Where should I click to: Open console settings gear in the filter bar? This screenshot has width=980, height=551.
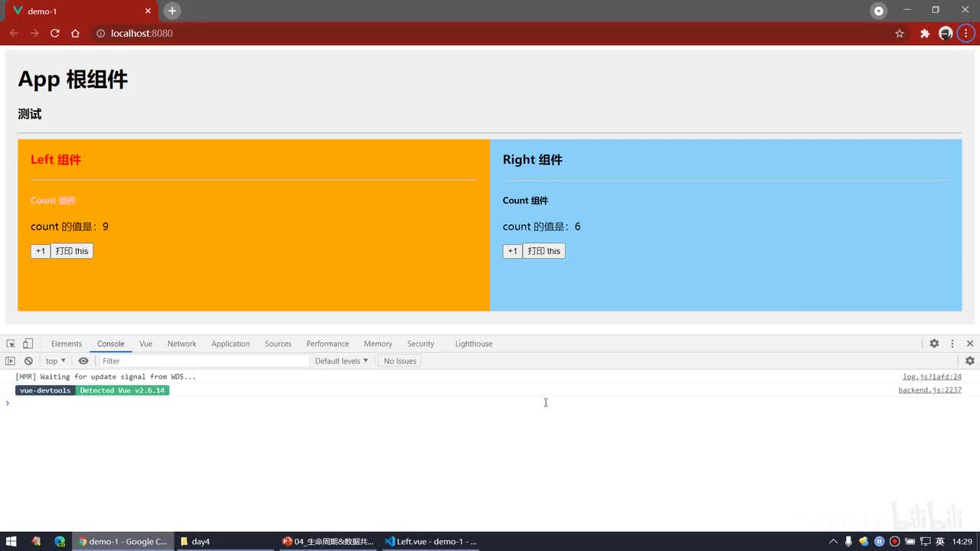pyautogui.click(x=970, y=361)
